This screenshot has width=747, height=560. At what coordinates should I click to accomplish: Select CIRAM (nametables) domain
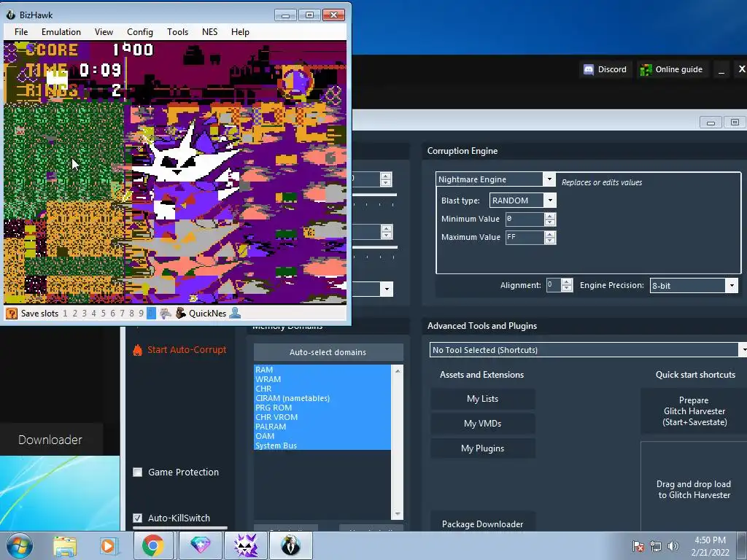pos(322,399)
